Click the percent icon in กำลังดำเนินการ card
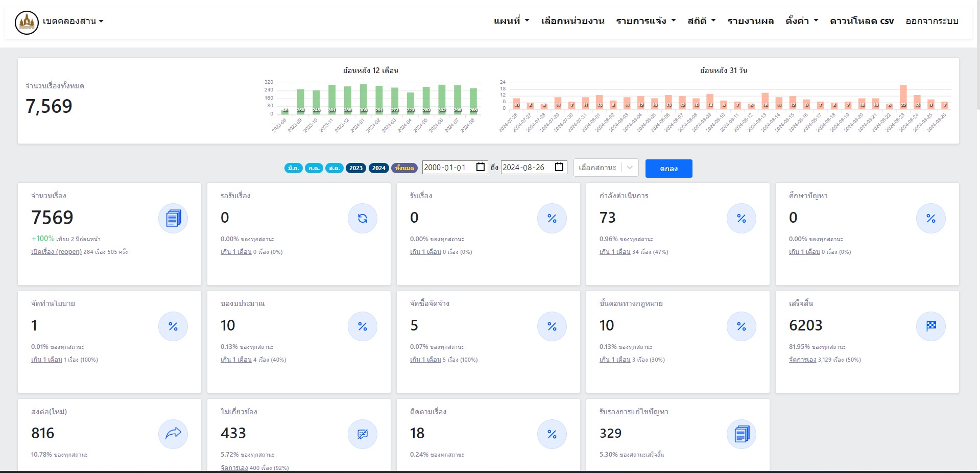980x473 pixels. pyautogui.click(x=741, y=219)
